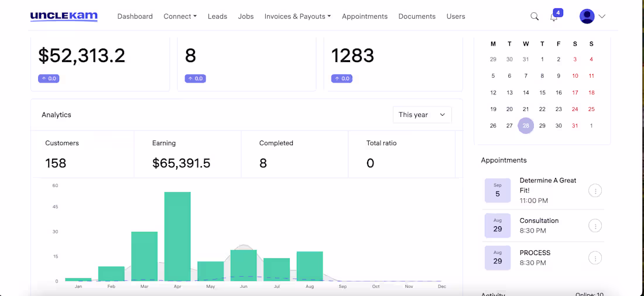Open options menu for Determine A Great Fit appointment
The height and width of the screenshot is (296, 644).
click(x=595, y=191)
